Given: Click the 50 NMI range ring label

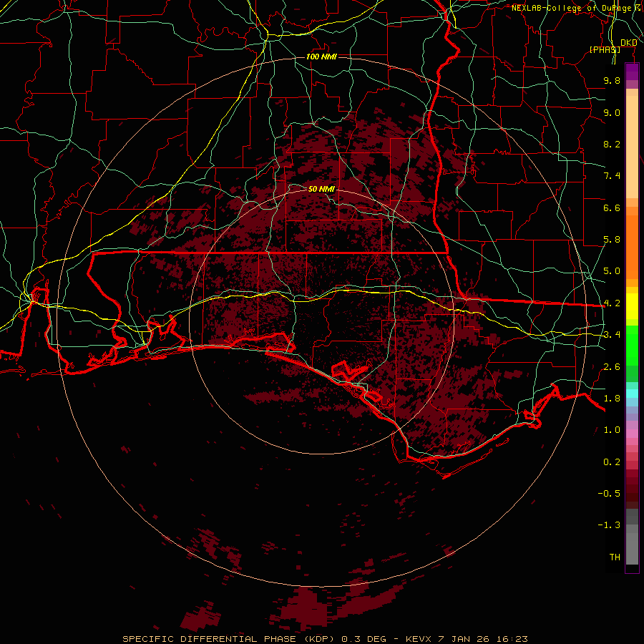Looking at the screenshot, I should pos(321,189).
